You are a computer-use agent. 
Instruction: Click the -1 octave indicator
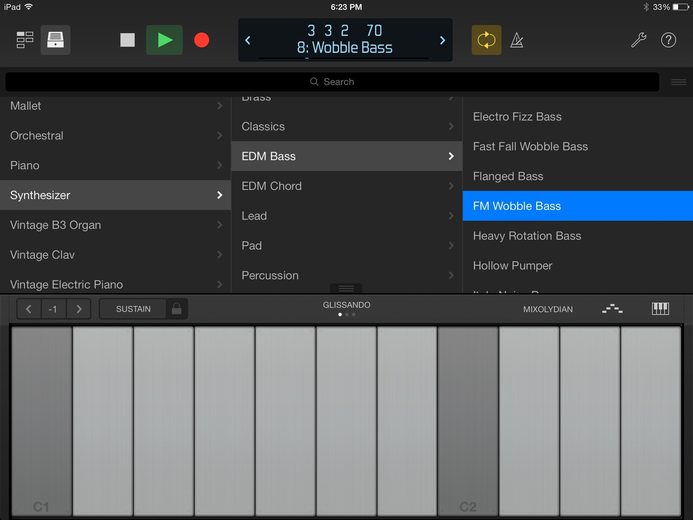click(53, 309)
